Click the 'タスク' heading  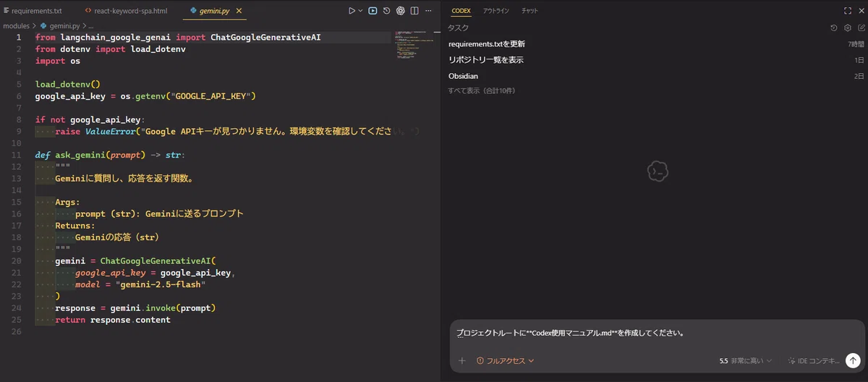tap(458, 27)
